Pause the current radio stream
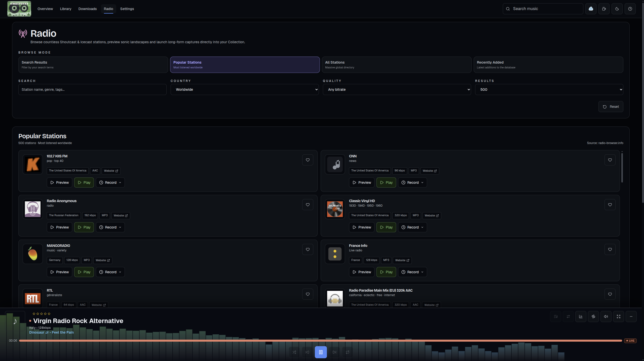644x361 pixels. [x=321, y=352]
